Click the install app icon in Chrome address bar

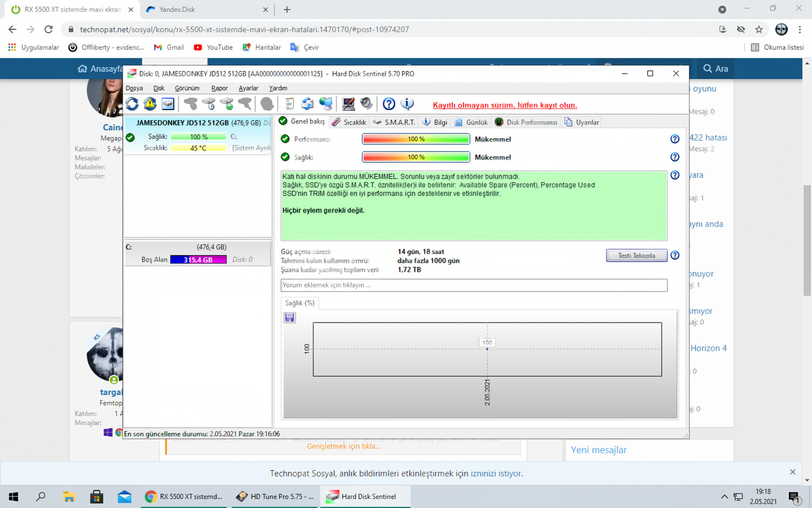[x=723, y=29]
